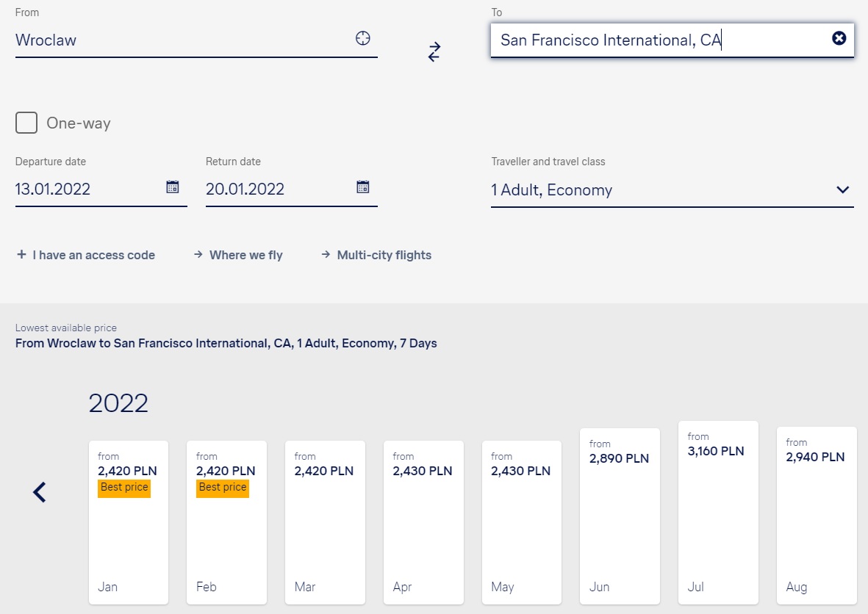Open the Departure date calendar icon
The width and height of the screenshot is (868, 614).
[173, 187]
